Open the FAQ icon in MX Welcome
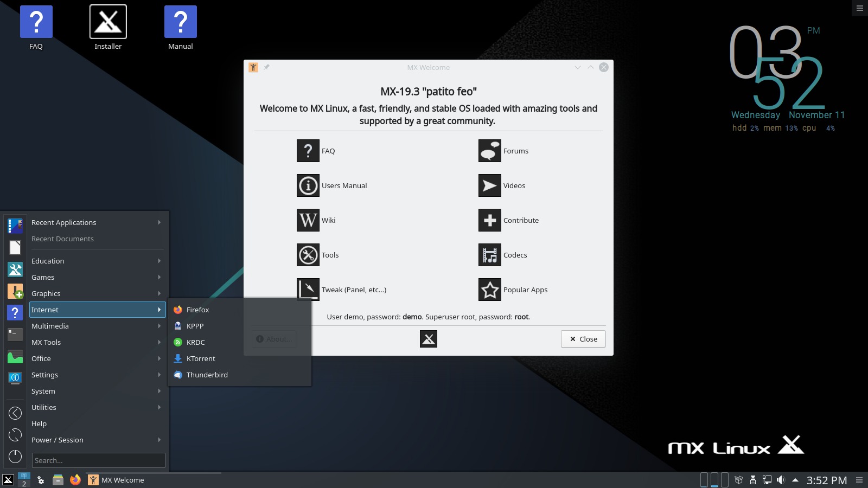Image resolution: width=868 pixels, height=488 pixels. pyautogui.click(x=308, y=151)
